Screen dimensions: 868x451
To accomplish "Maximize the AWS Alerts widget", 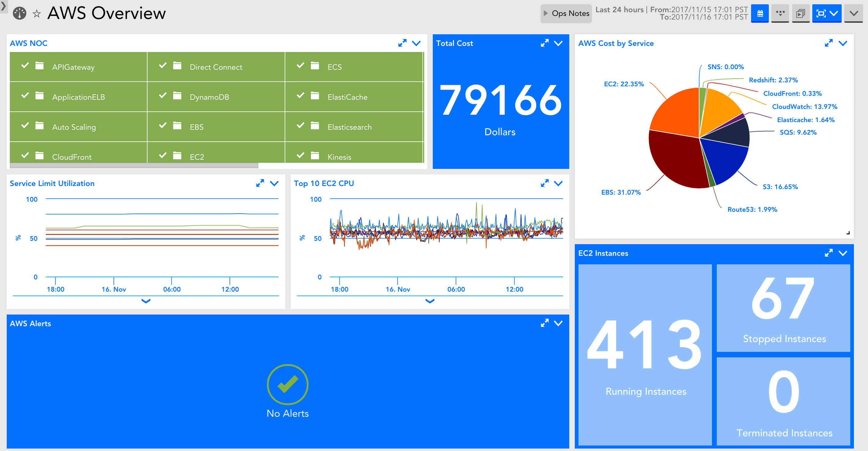I will pos(544,323).
